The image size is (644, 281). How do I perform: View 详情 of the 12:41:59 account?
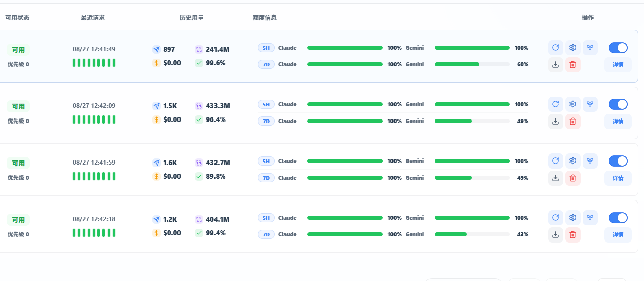click(618, 178)
